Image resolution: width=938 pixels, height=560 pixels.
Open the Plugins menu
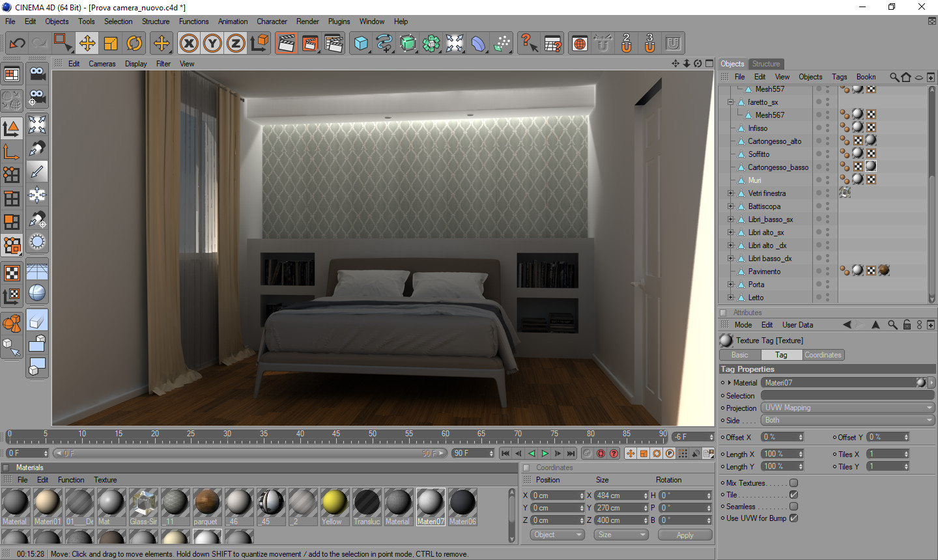pyautogui.click(x=339, y=21)
